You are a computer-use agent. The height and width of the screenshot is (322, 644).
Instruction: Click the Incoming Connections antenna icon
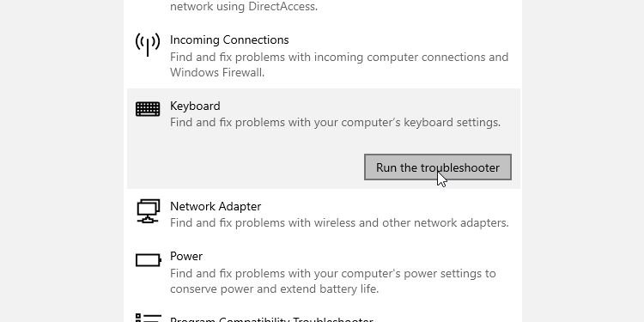(148, 45)
